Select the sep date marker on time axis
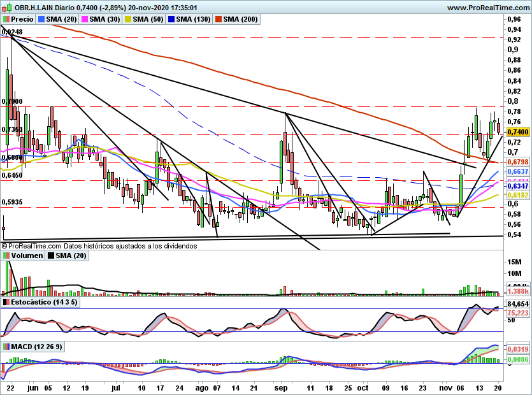The height and width of the screenshot is (395, 532). tap(280, 388)
